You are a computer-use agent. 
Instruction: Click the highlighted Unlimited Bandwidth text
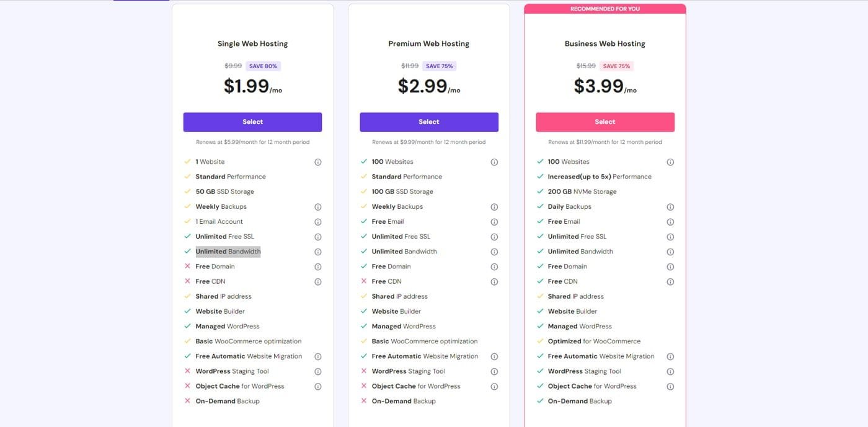228,252
